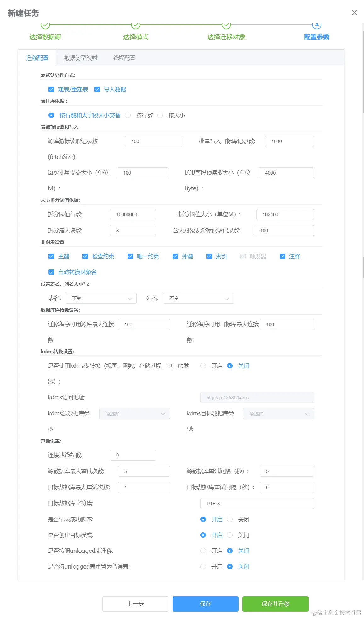Toggle the 建表/重建表 checkbox

coord(51,90)
